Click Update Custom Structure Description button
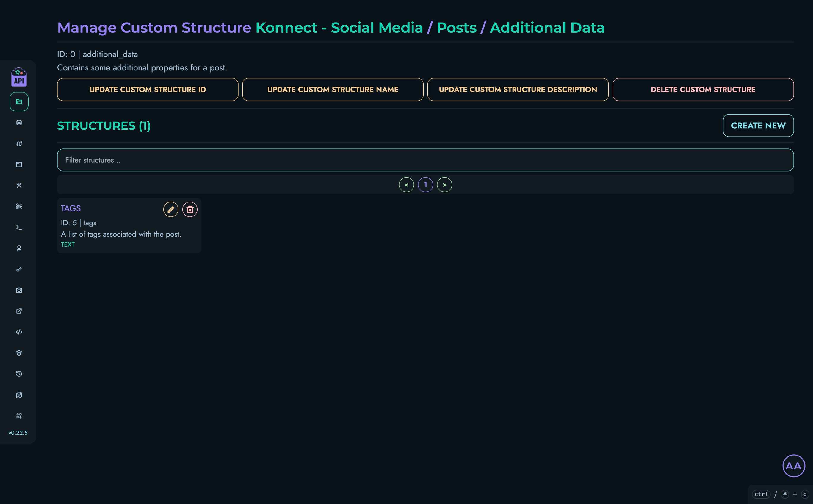Viewport: 813px width, 504px height. point(518,89)
